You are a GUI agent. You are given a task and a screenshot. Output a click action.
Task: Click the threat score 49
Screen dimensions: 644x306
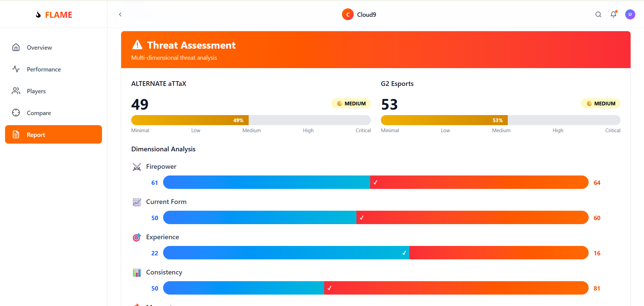pos(140,104)
